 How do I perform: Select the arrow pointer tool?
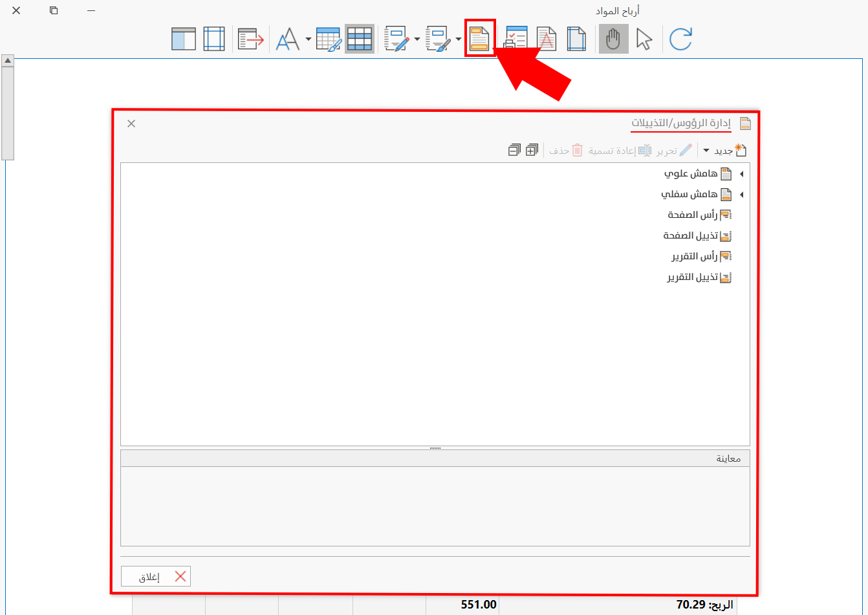click(x=644, y=39)
